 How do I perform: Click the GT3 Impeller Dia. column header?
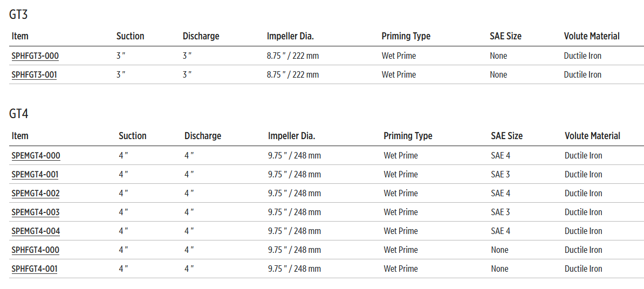coord(290,36)
